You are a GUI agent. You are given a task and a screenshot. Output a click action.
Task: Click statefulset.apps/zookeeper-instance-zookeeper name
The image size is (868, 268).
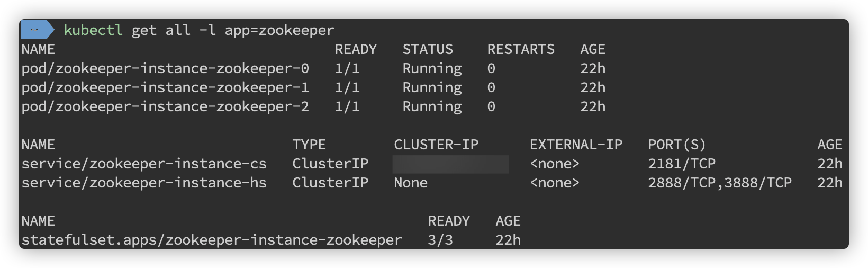coord(212,240)
